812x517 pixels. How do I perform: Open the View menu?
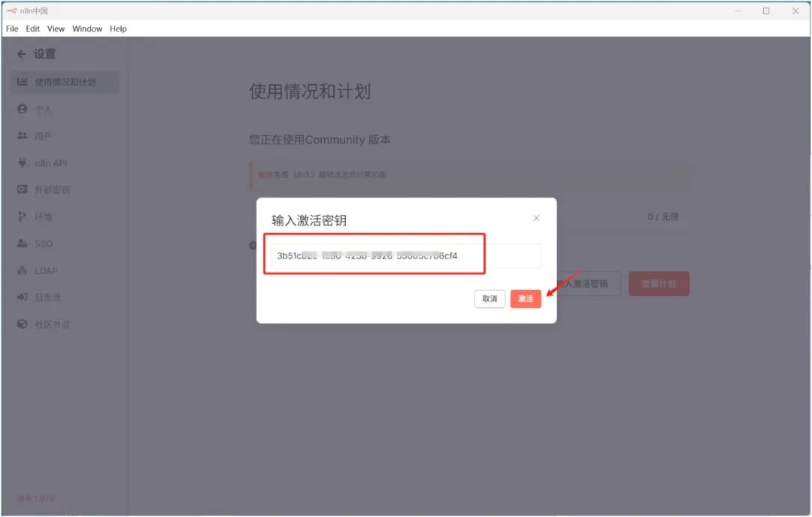[x=56, y=29]
